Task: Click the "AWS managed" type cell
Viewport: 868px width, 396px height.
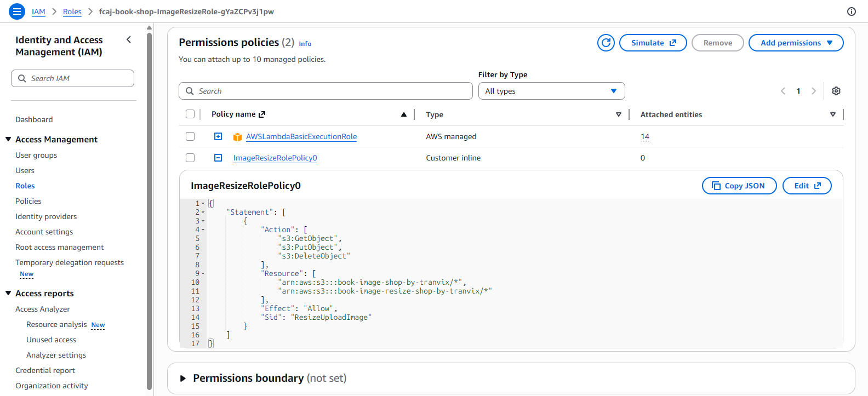Action: (451, 136)
